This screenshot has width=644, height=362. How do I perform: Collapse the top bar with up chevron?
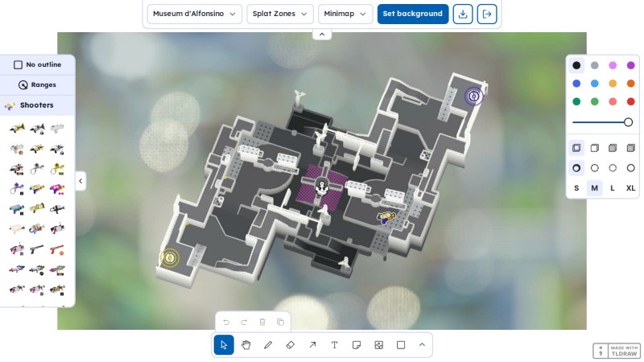coord(322,35)
